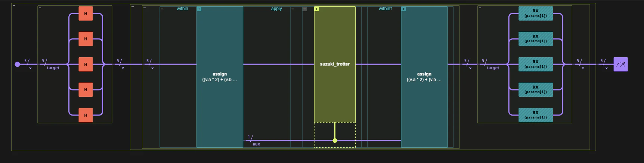The width and height of the screenshot is (644, 163).
Task: Expand the second assign block
Action: [403, 9]
